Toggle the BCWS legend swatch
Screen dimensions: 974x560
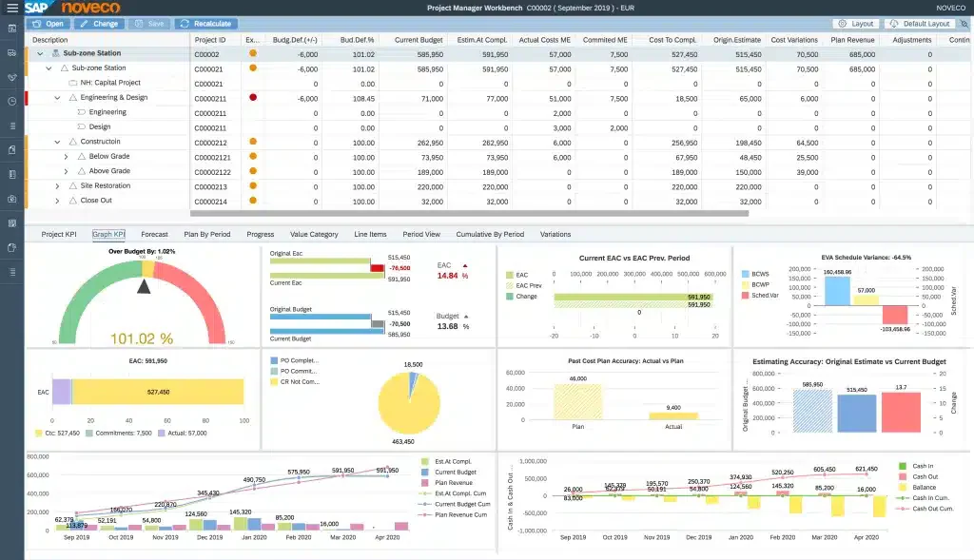point(745,274)
